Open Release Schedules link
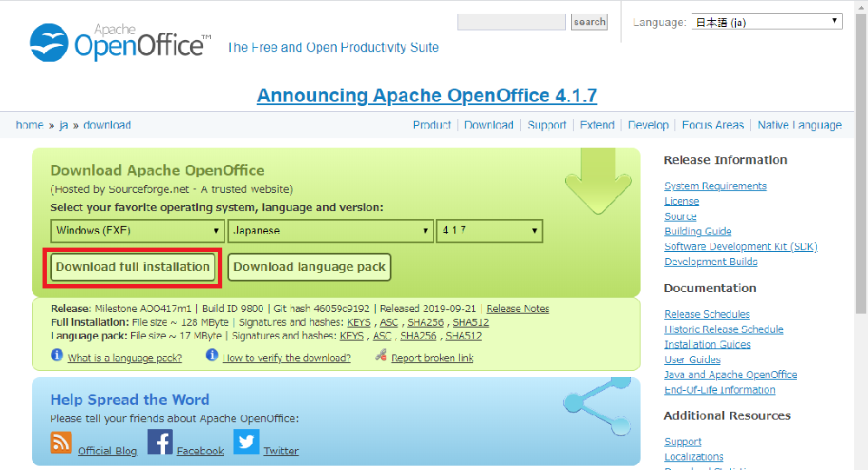The image size is (868, 470). click(707, 314)
